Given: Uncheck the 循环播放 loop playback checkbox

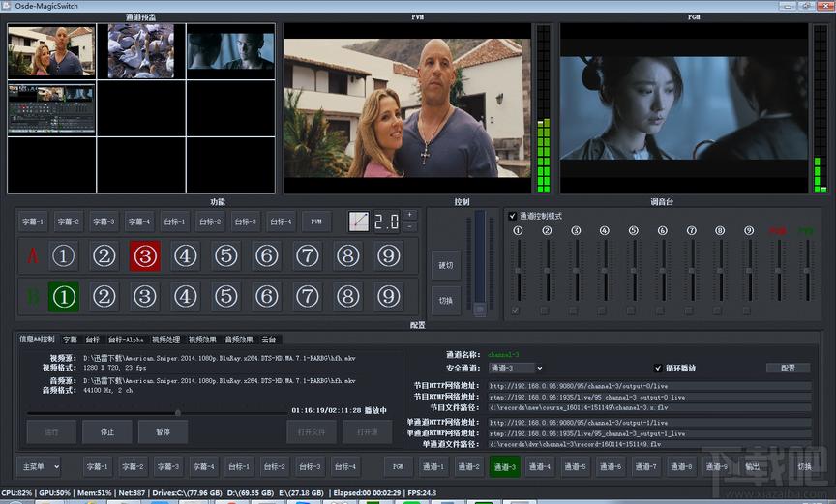Looking at the screenshot, I should click(x=658, y=369).
